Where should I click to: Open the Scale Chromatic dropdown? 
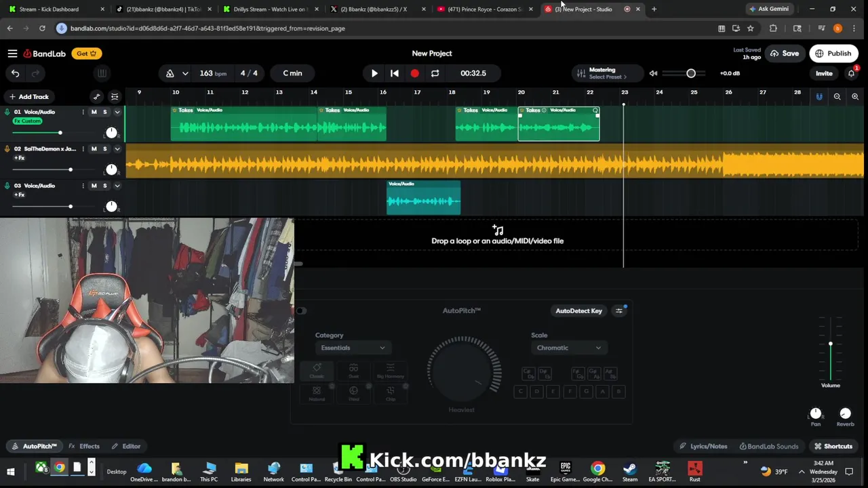pos(568,348)
